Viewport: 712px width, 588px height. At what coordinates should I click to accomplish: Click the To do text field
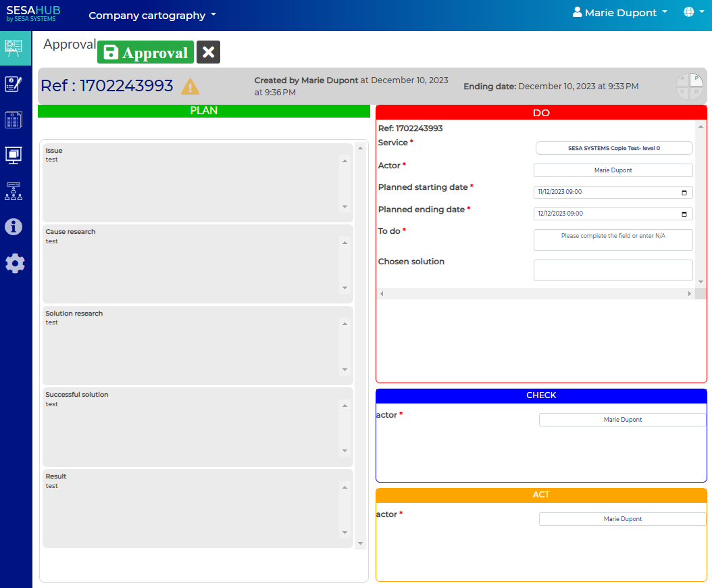coord(613,239)
